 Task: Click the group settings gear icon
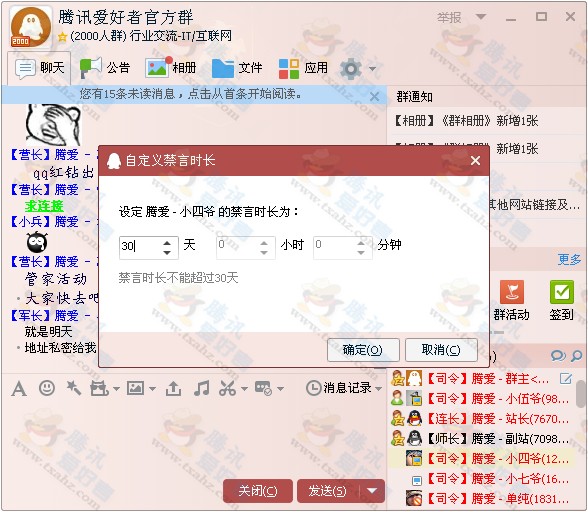[x=351, y=69]
